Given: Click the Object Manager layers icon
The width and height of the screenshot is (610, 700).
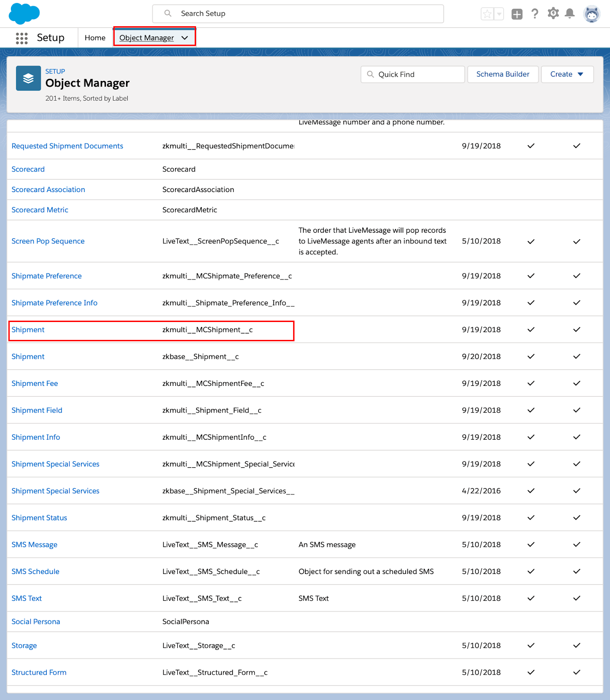Looking at the screenshot, I should point(28,78).
